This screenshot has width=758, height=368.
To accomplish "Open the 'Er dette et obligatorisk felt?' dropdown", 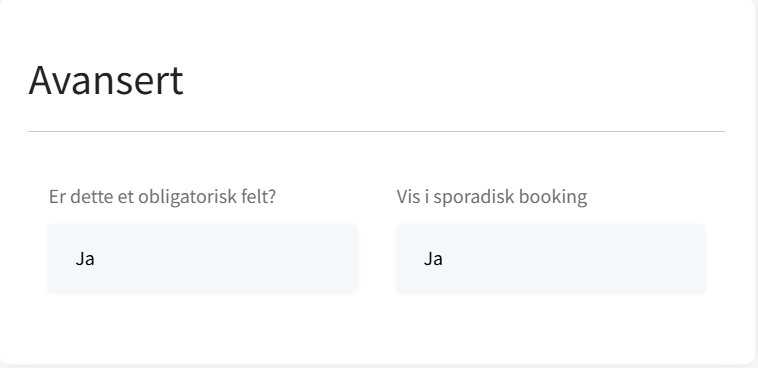I will 203,258.
